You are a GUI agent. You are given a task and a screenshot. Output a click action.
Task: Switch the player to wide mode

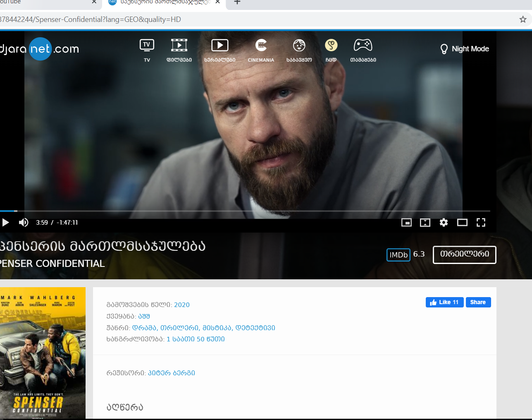[x=462, y=223]
